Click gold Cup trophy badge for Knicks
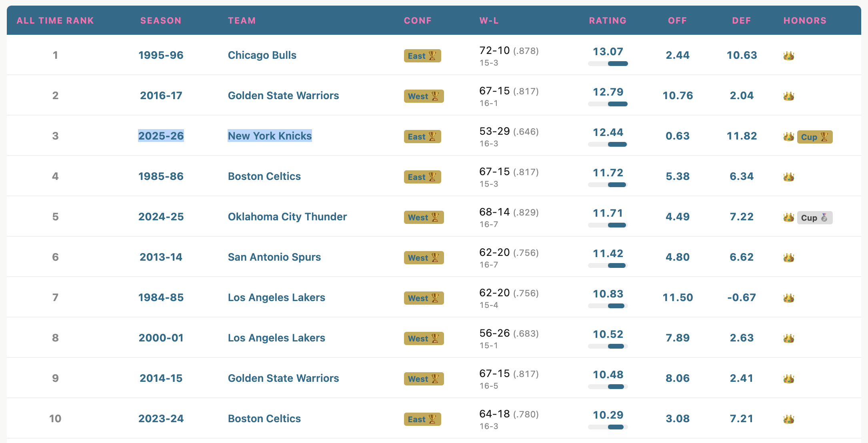Viewport: 868px width, 443px height. pyautogui.click(x=814, y=137)
